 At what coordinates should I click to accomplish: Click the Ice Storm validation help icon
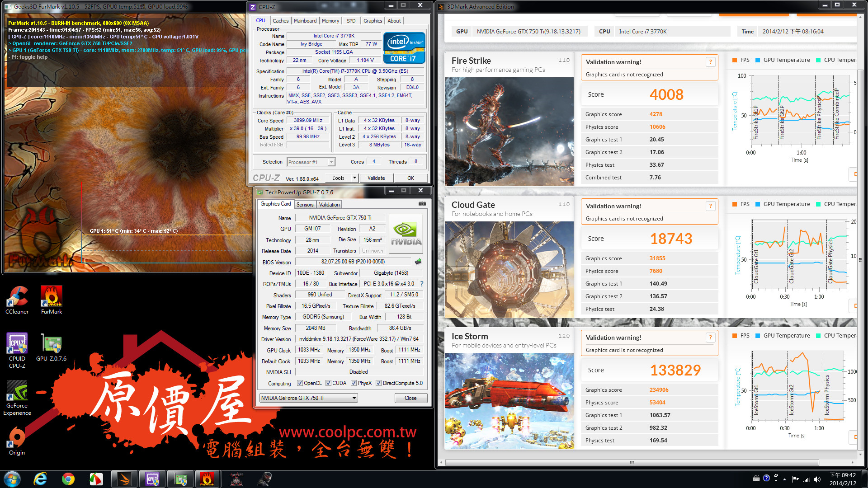tap(710, 338)
